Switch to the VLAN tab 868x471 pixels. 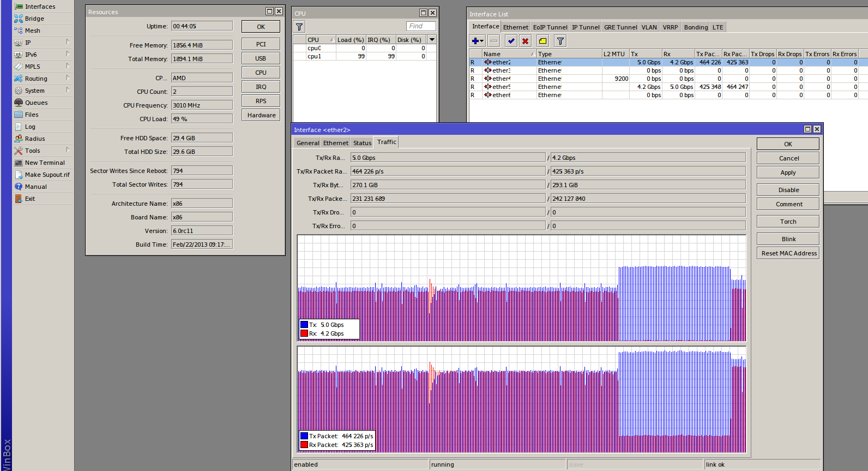tap(649, 27)
